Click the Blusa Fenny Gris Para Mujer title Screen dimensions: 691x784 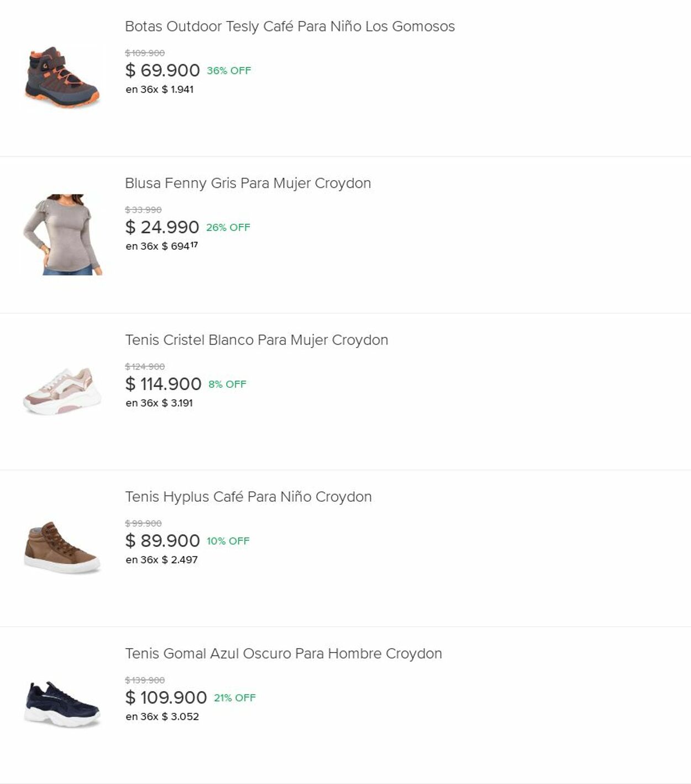[x=248, y=183]
